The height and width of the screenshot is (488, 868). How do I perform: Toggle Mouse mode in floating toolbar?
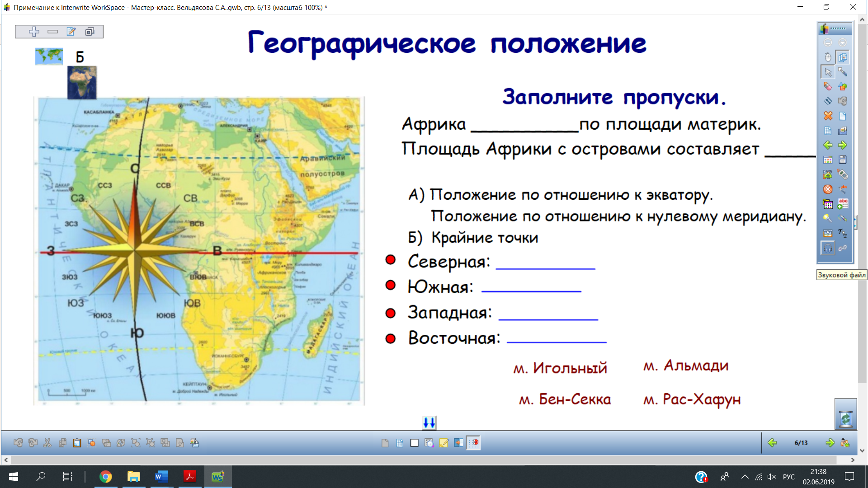click(827, 57)
